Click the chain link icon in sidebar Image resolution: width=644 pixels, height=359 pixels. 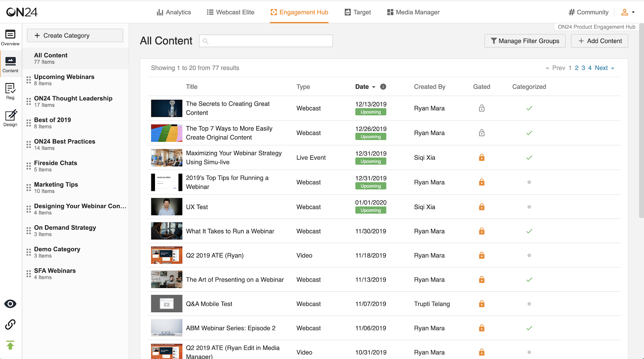coord(10,324)
